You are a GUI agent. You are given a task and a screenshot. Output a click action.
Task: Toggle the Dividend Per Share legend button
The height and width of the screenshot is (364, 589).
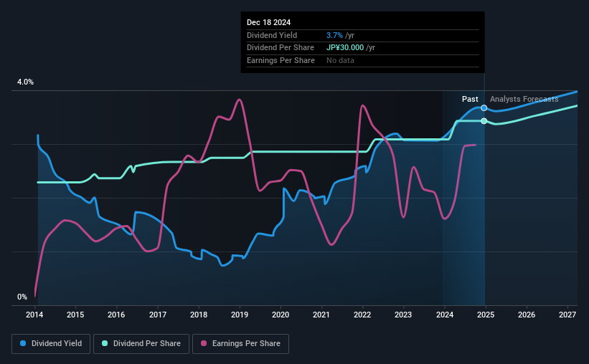[141, 344]
